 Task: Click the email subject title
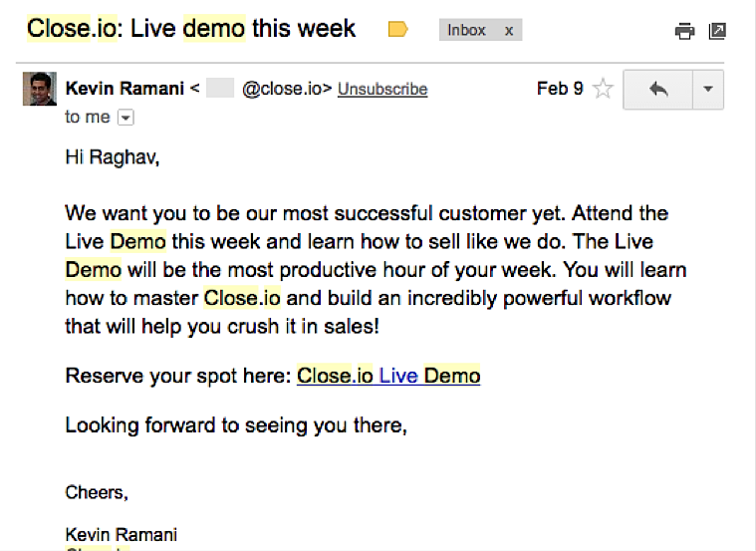coord(191,28)
